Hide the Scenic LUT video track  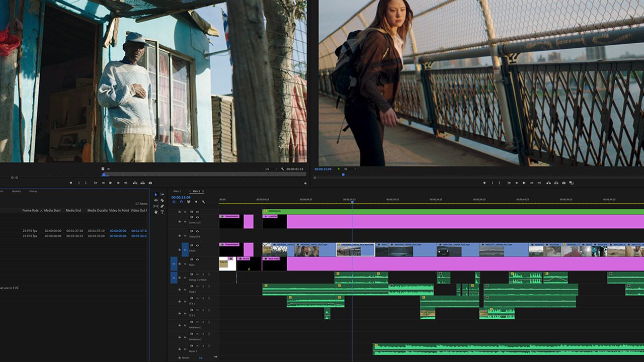tap(197, 217)
